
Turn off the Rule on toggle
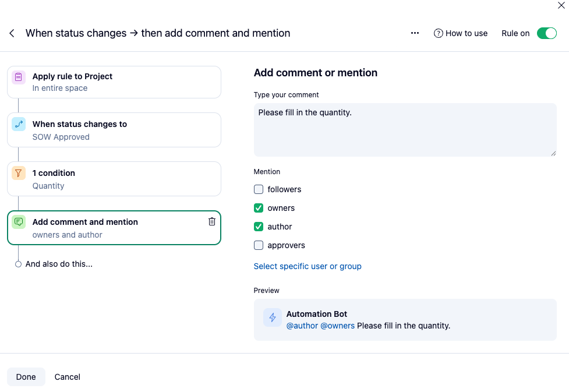pyautogui.click(x=546, y=33)
